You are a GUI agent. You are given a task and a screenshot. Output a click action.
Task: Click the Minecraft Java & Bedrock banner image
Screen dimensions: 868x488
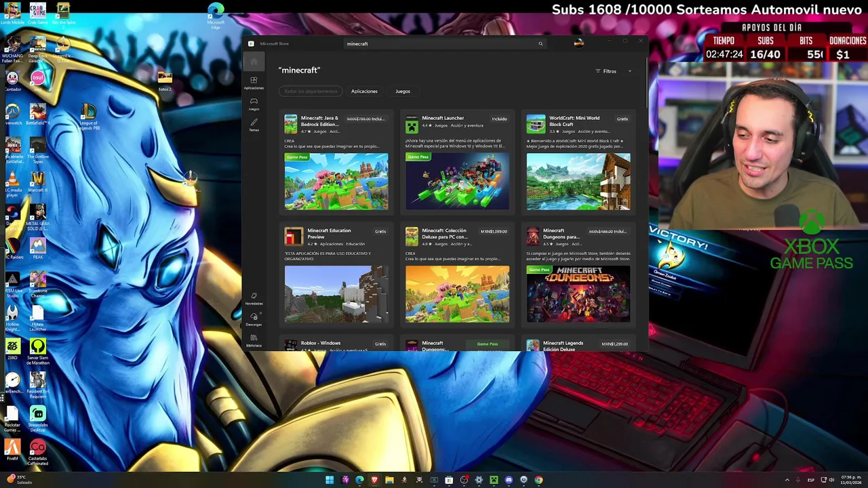point(336,182)
